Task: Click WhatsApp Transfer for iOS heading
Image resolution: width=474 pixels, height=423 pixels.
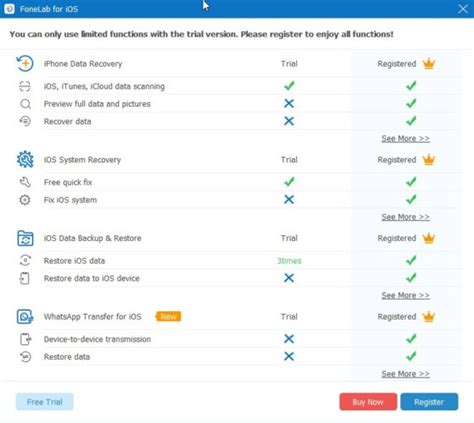Action: (93, 316)
